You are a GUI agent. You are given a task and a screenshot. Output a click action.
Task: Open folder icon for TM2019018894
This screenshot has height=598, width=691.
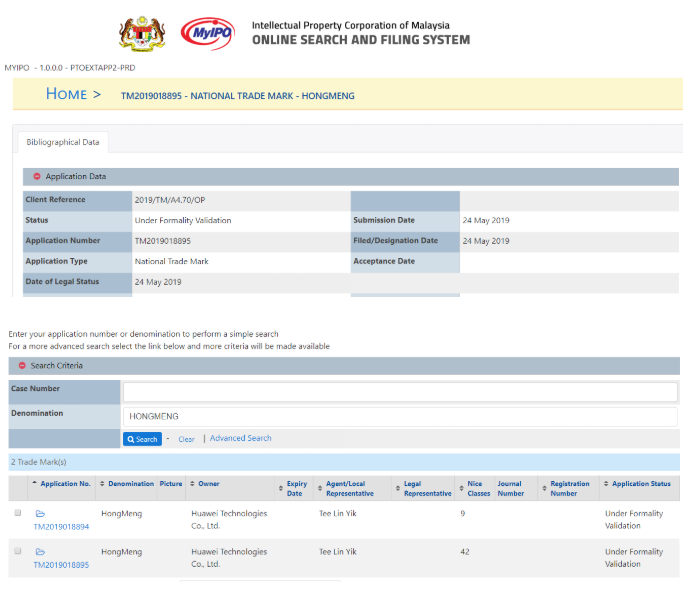[x=40, y=513]
